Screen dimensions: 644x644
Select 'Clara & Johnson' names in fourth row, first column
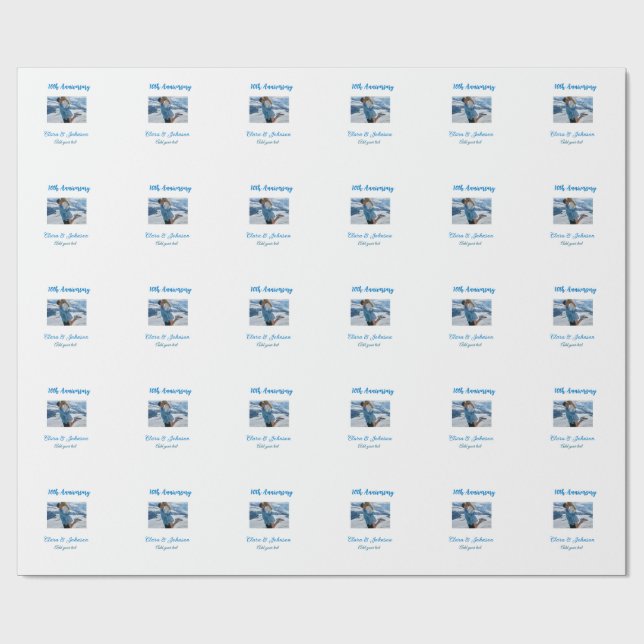[x=66, y=438]
